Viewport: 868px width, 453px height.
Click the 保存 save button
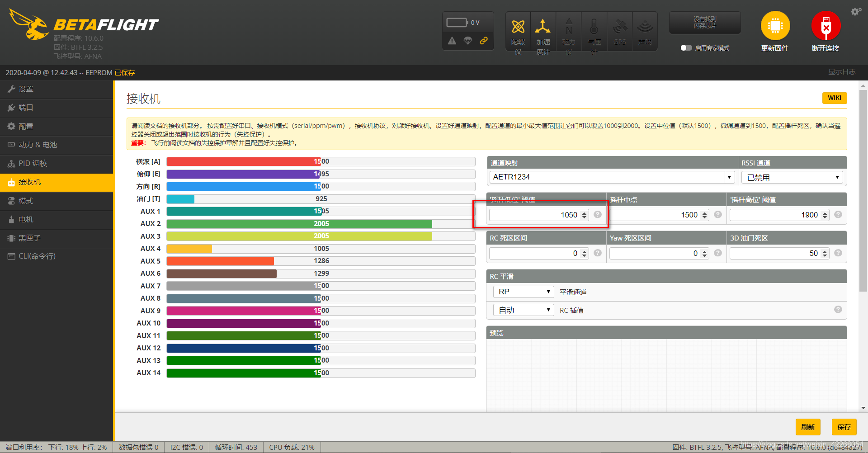click(x=844, y=427)
